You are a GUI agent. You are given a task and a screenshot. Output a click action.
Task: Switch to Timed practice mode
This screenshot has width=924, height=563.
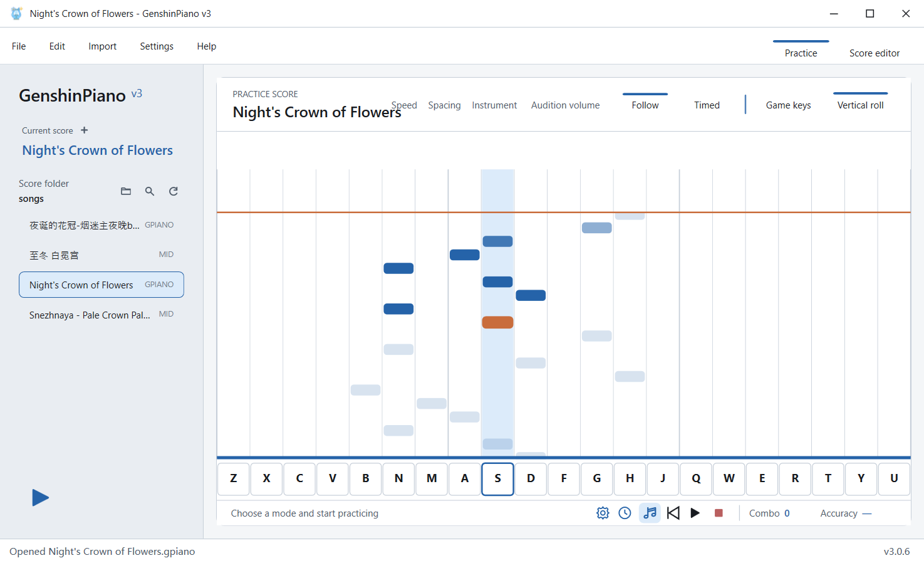point(707,105)
